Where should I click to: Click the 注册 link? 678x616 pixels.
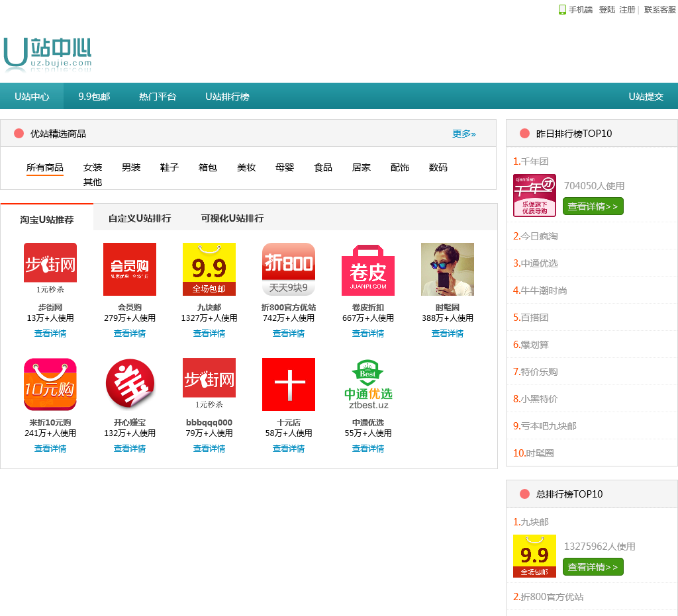[627, 9]
